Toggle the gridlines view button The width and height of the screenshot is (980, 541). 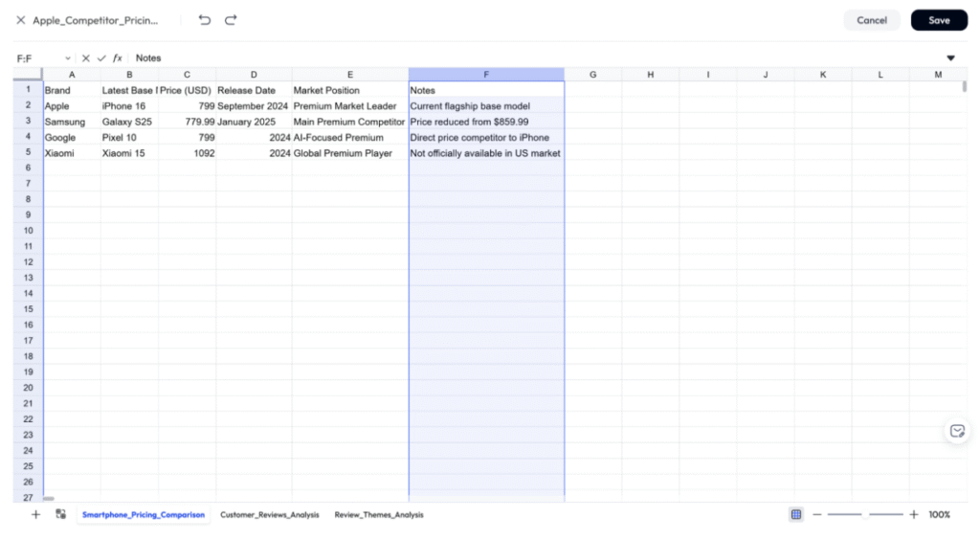click(796, 515)
